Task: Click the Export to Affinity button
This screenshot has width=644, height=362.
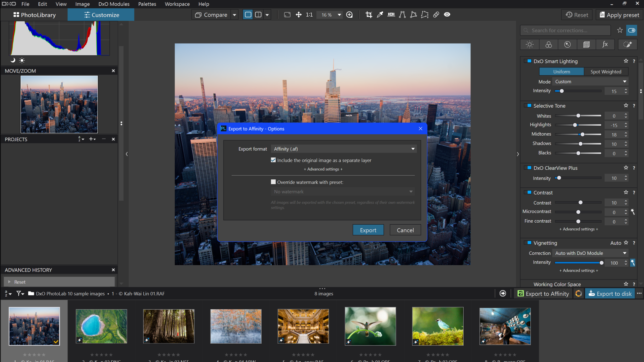Action: pos(543,294)
